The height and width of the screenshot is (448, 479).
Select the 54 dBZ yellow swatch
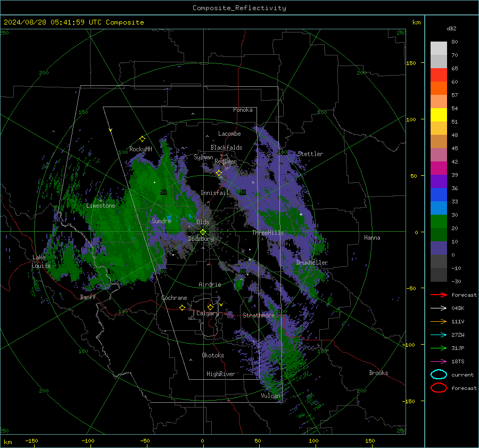pyautogui.click(x=439, y=115)
